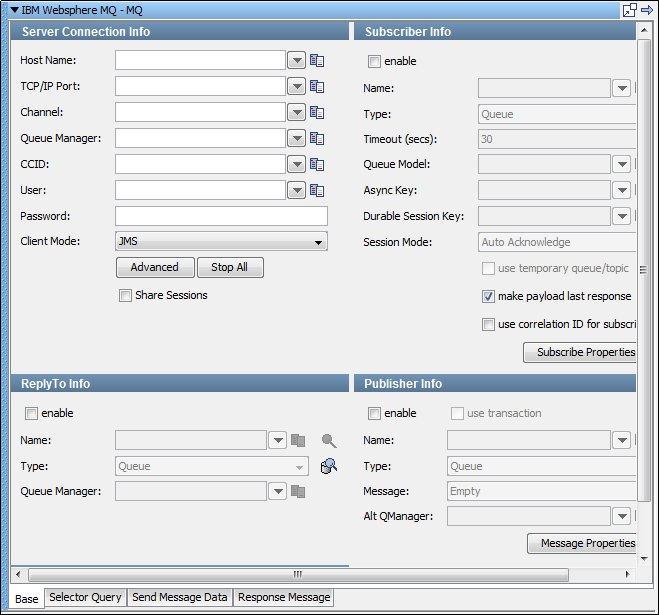Switch to the Base tab
Viewport: 659px width, 615px height.
pyautogui.click(x=27, y=599)
